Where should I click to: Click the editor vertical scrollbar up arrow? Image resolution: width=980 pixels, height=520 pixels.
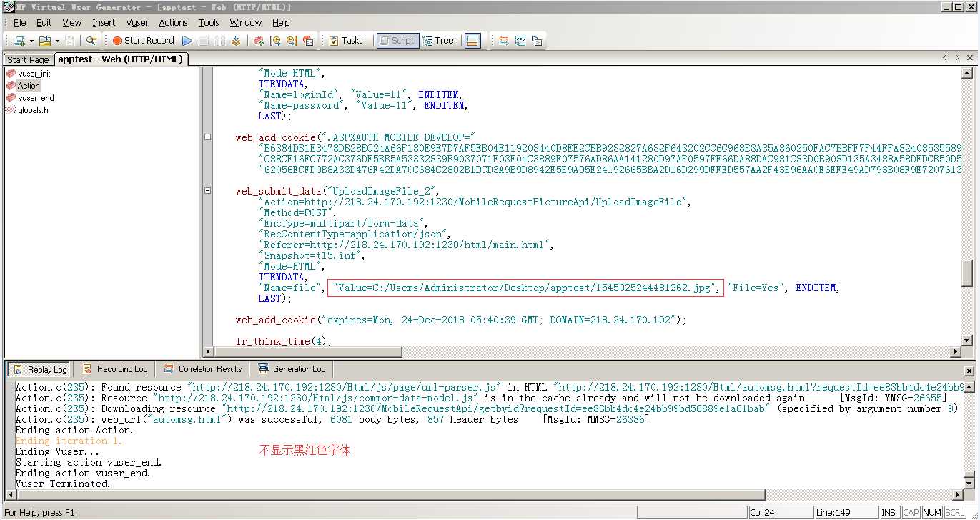(x=966, y=73)
